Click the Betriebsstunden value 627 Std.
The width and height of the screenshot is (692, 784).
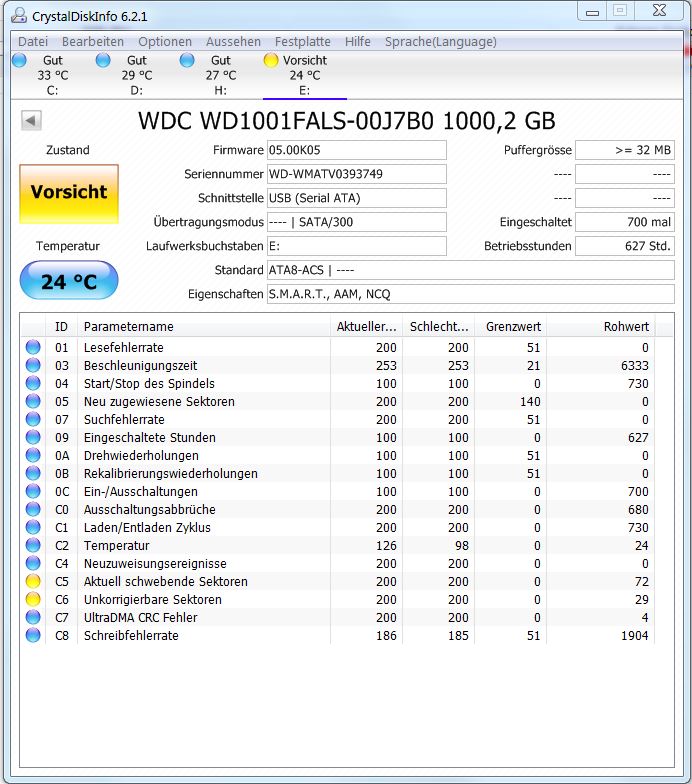(625, 246)
